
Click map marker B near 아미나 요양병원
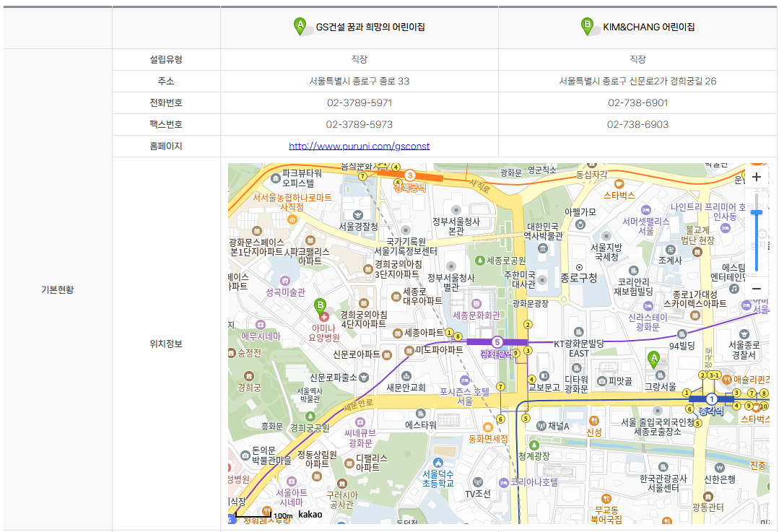click(x=320, y=307)
